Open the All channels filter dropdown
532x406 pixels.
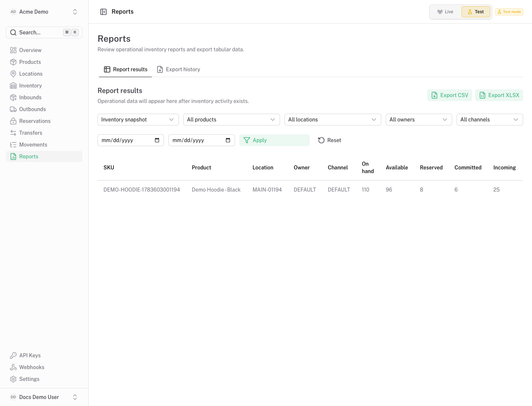490,120
